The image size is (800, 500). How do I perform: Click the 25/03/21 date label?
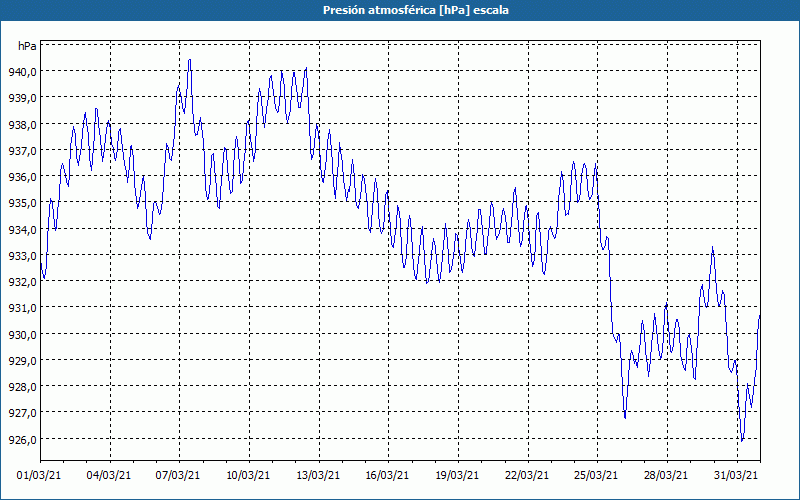point(596,475)
